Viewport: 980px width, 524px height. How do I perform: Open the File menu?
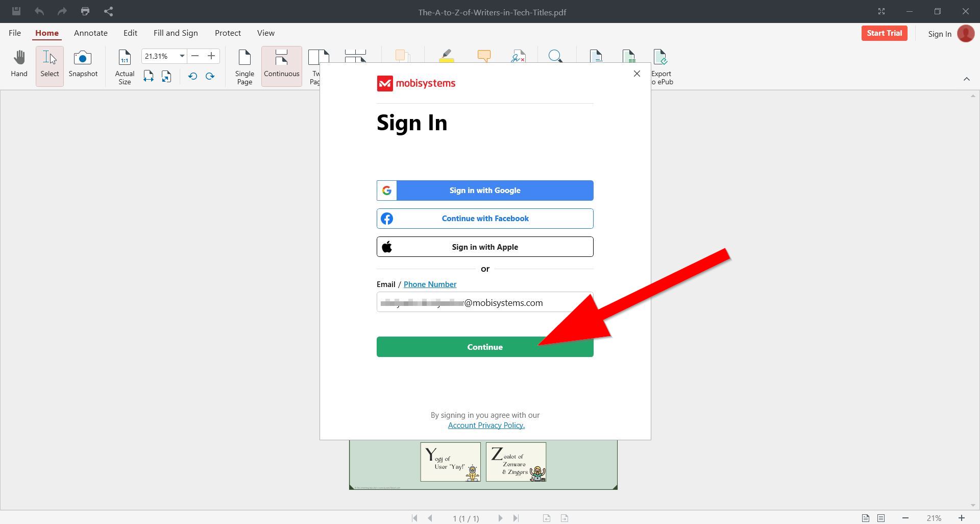(15, 33)
